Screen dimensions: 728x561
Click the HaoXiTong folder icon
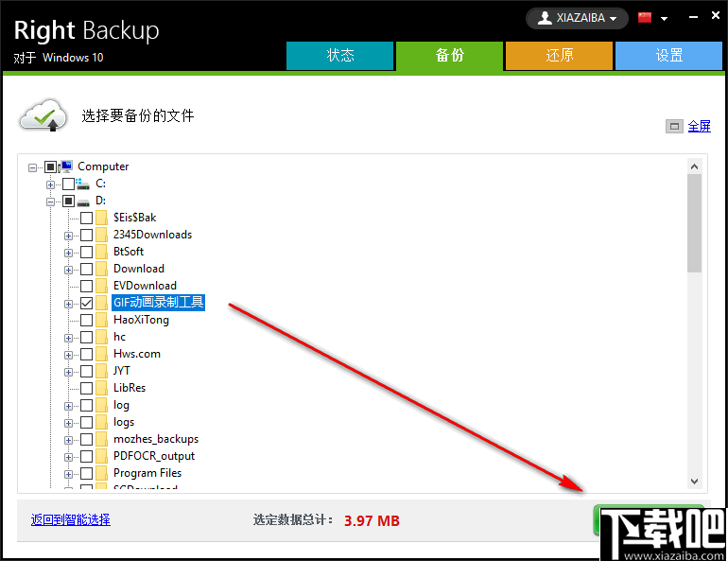point(101,320)
